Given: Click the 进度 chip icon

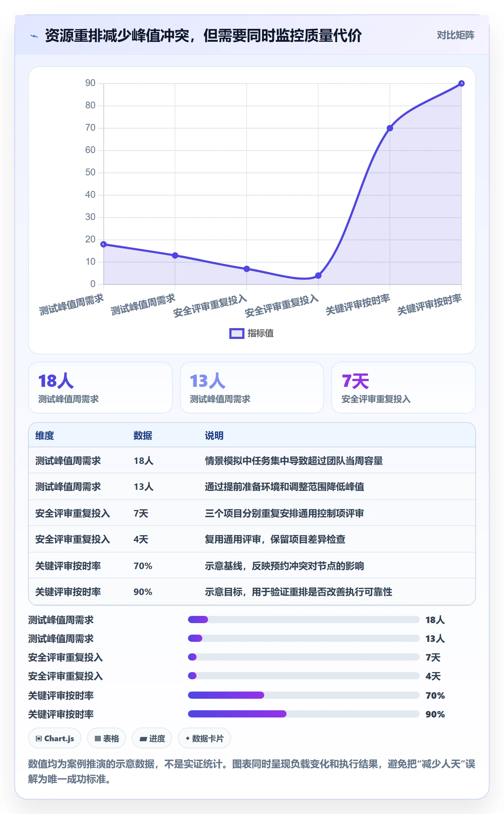Looking at the screenshot, I should (143, 739).
